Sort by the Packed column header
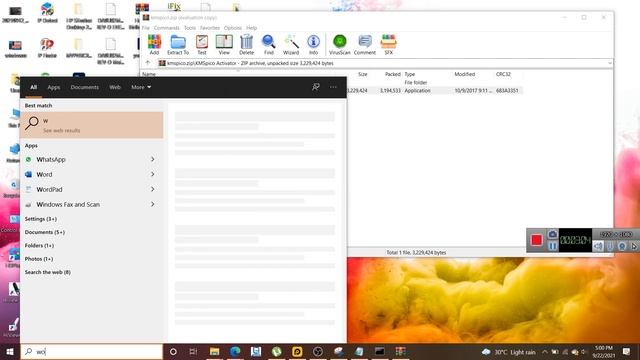Viewport: 640px width, 360px height. click(x=393, y=74)
